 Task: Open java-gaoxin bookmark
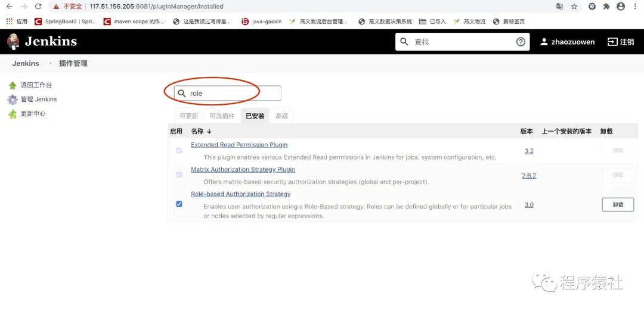pos(262,21)
